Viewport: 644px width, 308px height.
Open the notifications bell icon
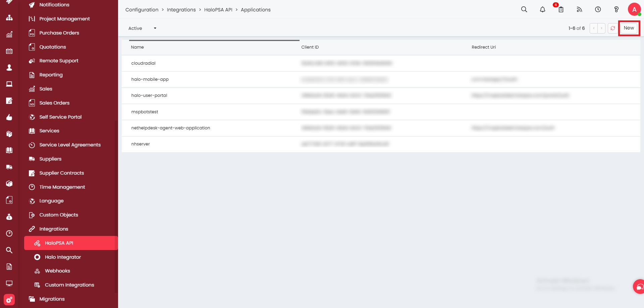542,9
